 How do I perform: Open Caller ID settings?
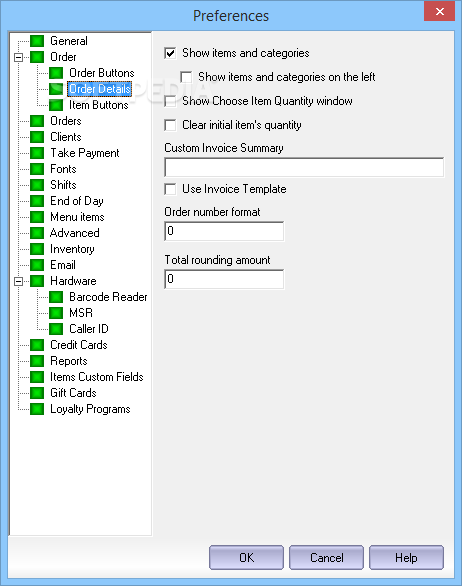(89, 329)
